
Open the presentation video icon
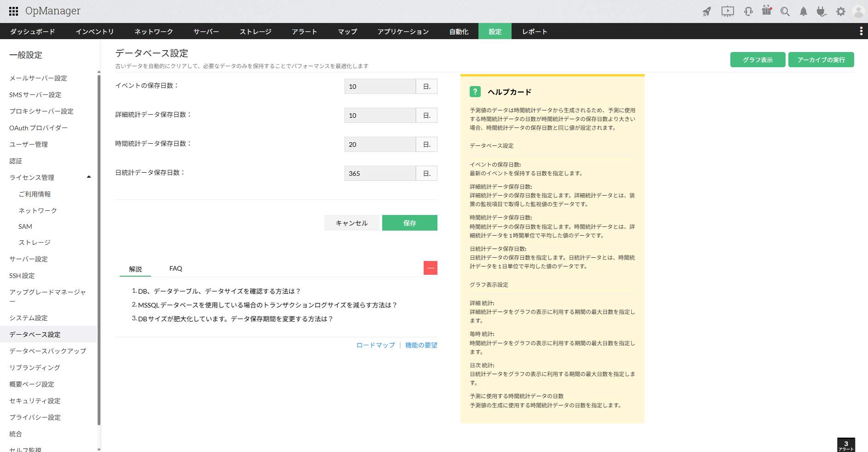tap(728, 12)
